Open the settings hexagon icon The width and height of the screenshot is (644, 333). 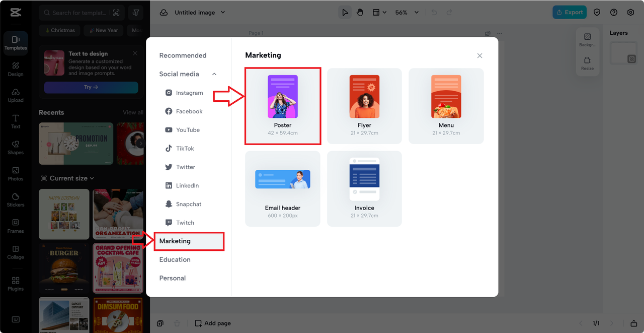[x=630, y=13]
